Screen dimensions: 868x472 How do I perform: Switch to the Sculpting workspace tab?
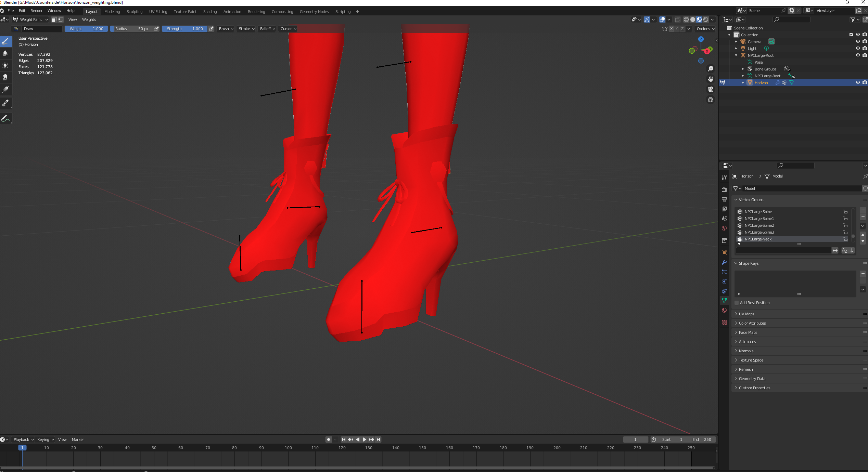pos(134,12)
